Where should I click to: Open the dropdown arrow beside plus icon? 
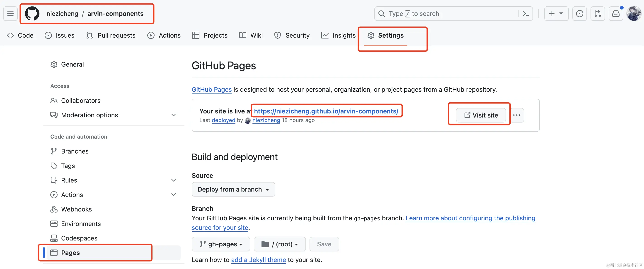(x=561, y=14)
